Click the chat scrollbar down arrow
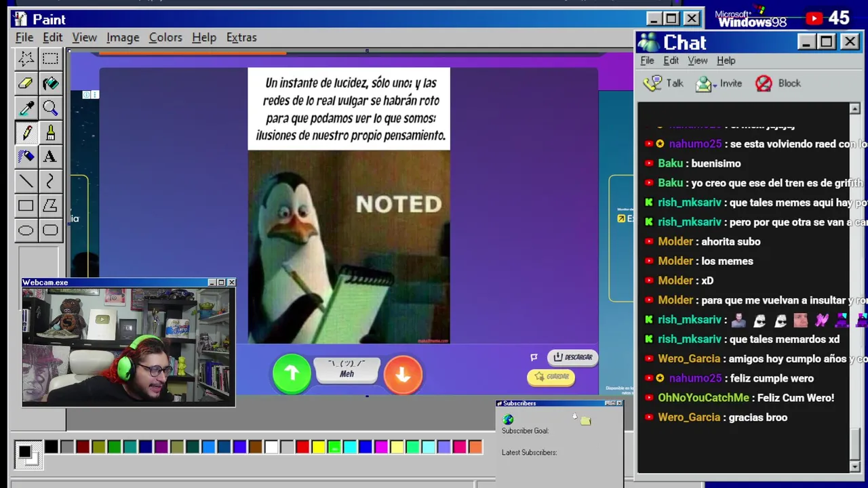The height and width of the screenshot is (488, 868). 854,466
